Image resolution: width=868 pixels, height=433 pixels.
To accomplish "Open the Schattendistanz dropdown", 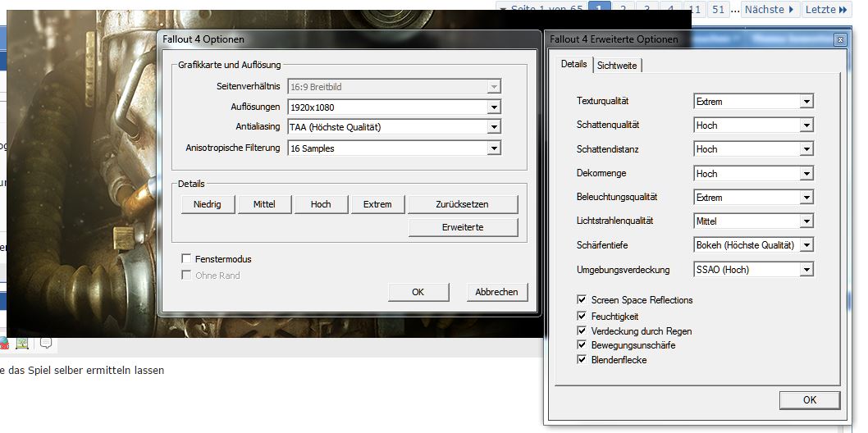I will point(753,149).
